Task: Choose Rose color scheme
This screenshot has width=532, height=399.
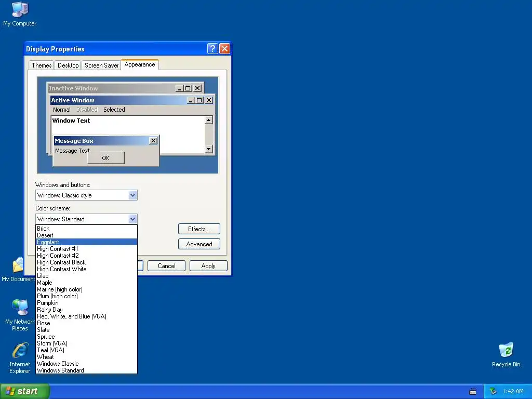Action: pos(86,323)
